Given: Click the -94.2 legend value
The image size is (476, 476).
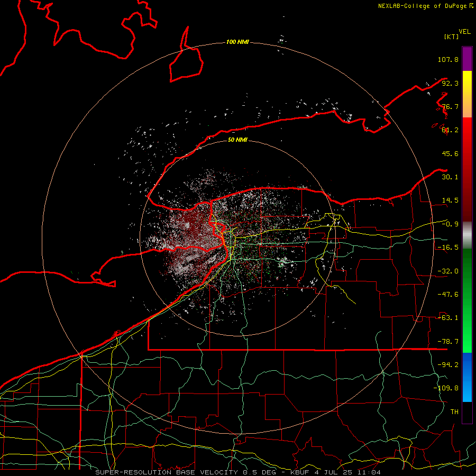Looking at the screenshot, I should click(448, 365).
